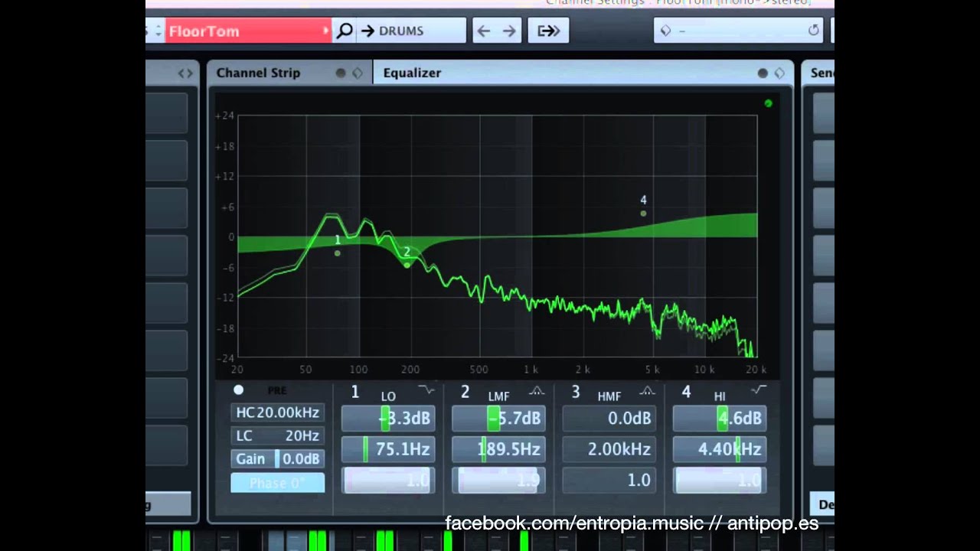Viewport: 980px width, 551px height.
Task: Click band 2 frequency slider 189.5Hz
Action: [498, 449]
